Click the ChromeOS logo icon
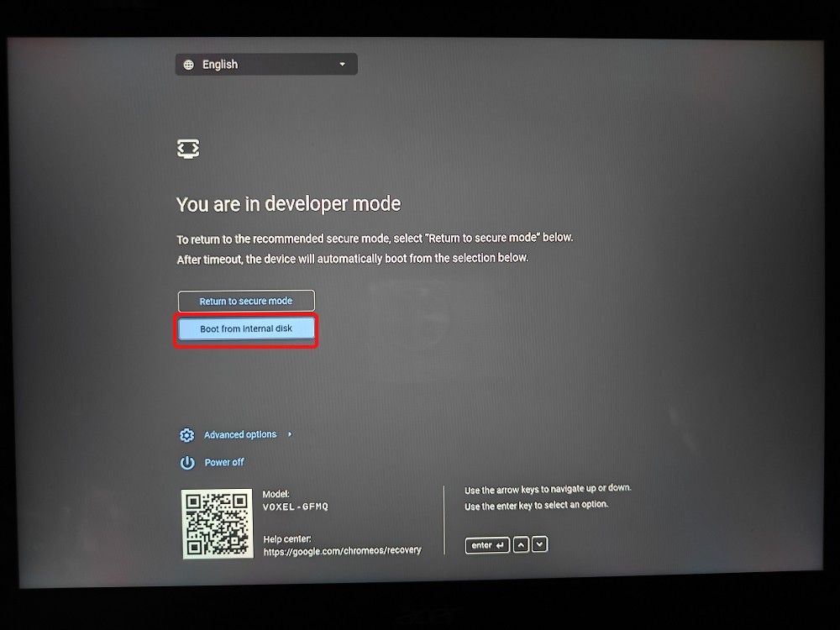The width and height of the screenshot is (840, 630). (x=187, y=148)
